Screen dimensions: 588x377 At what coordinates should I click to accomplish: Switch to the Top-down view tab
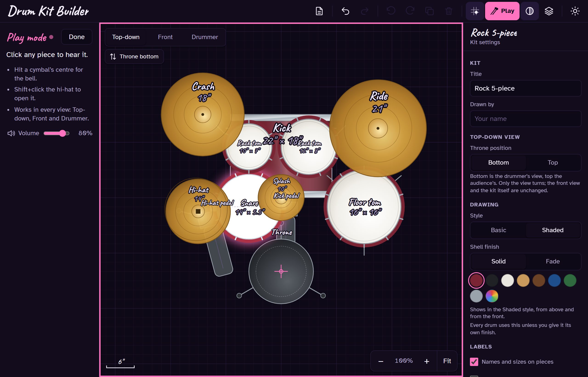coord(126,37)
